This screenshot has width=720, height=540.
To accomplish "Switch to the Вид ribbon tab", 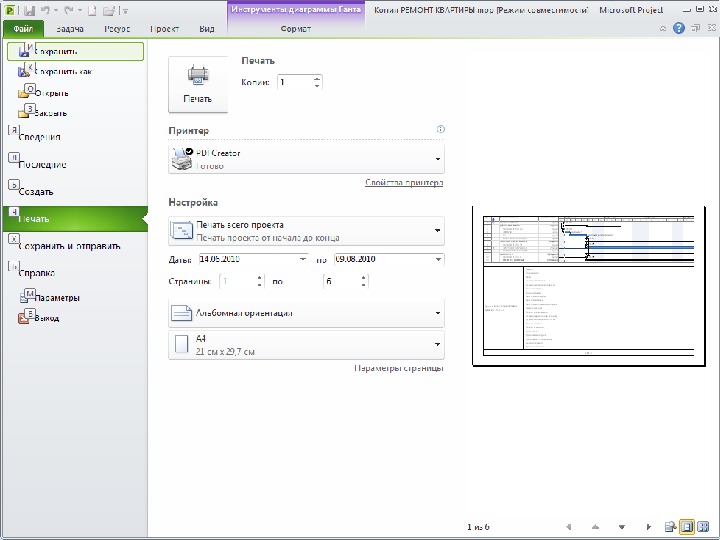I will 207,29.
